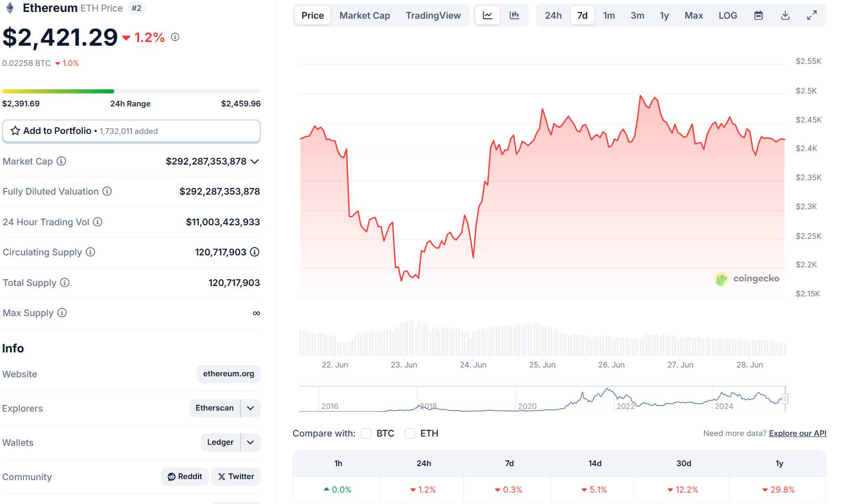Select the Price tab
Image resolution: width=841 pixels, height=504 pixels.
point(313,16)
